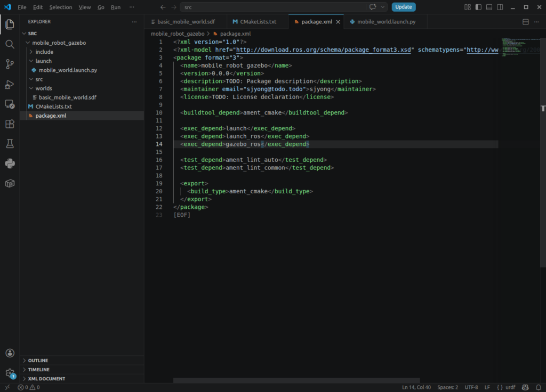Click Ln 14, Col 40 status entry
Image resolution: width=546 pixels, height=392 pixels.
pyautogui.click(x=416, y=387)
